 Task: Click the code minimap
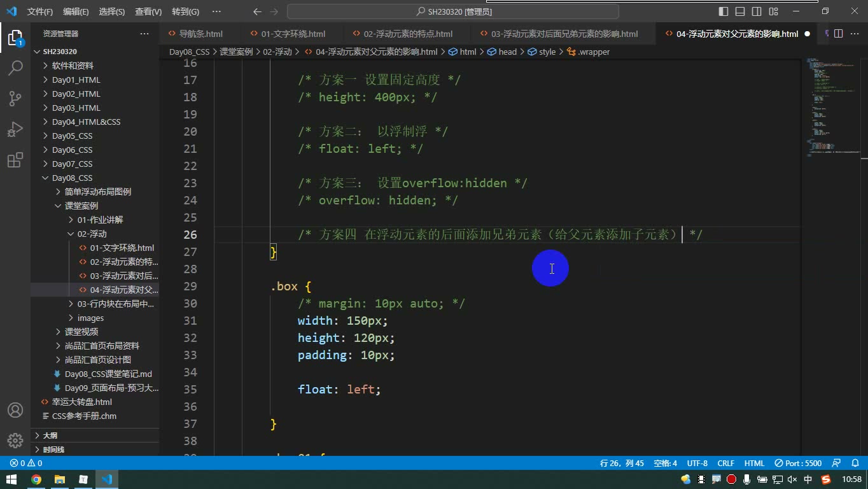coord(834,107)
